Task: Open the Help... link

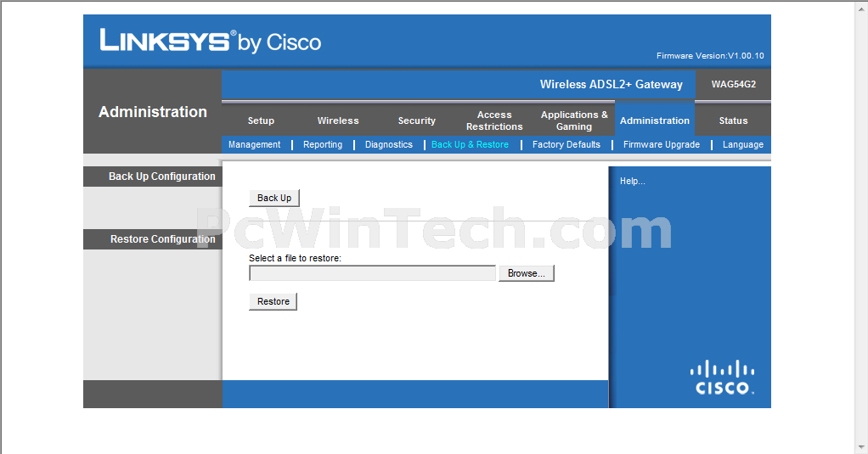Action: (x=632, y=181)
